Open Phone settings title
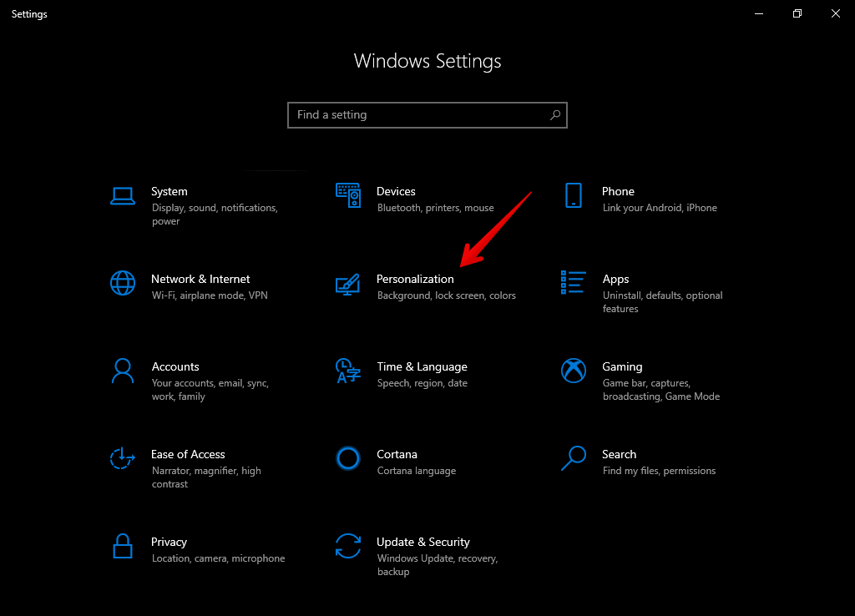This screenshot has height=616, width=855. pyautogui.click(x=618, y=191)
